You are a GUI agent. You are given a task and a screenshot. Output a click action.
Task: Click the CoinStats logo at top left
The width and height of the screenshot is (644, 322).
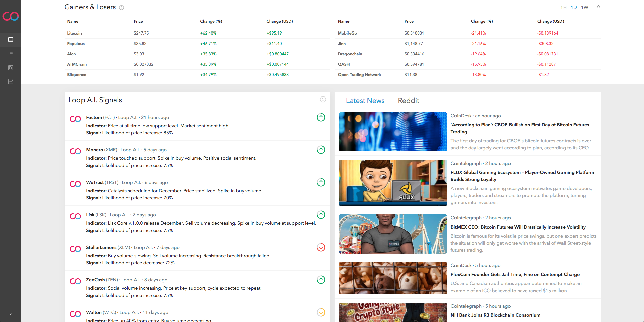pos(10,16)
